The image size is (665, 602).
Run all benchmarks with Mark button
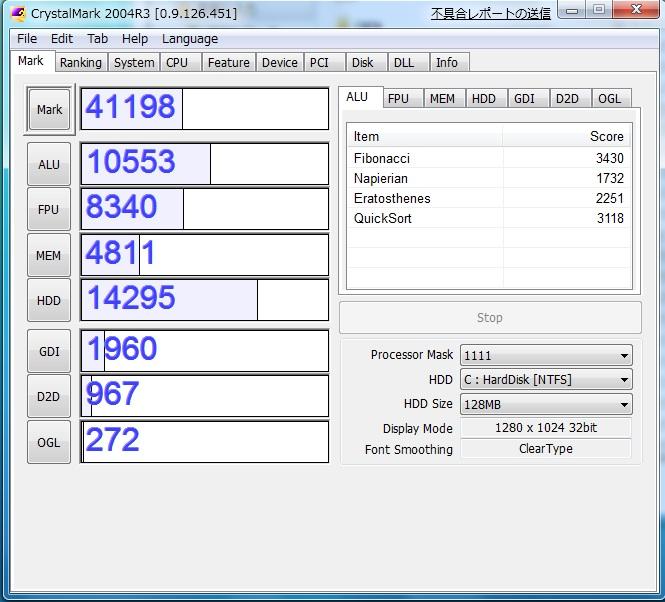49,110
